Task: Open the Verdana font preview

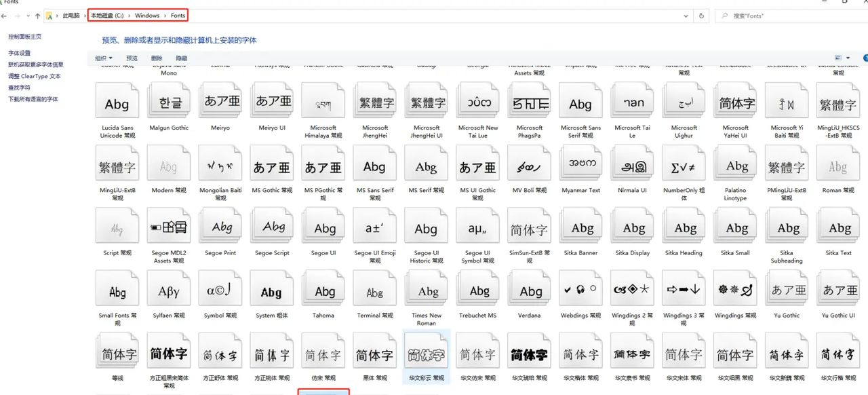Action: (529, 288)
